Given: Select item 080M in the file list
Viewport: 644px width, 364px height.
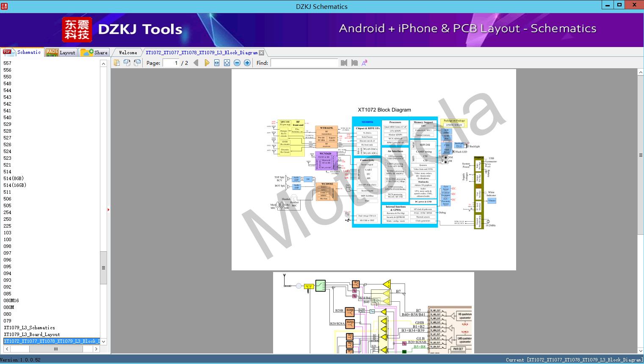Looking at the screenshot, I should coord(9,307).
